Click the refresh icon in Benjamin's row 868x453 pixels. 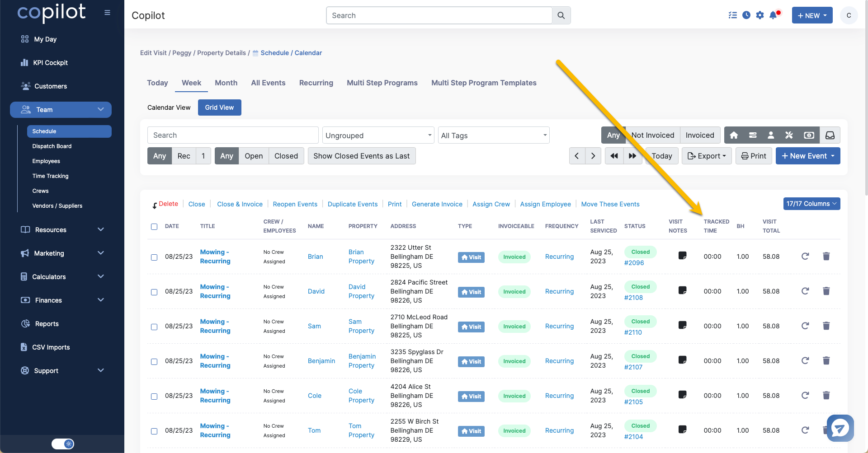pos(805,360)
